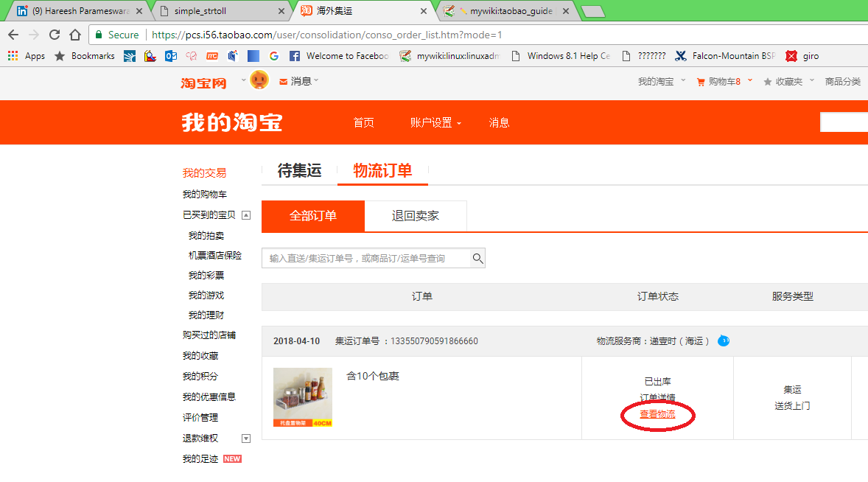868x482 pixels.
Task: Expand the 退款维权 sidebar section
Action: tap(246, 438)
